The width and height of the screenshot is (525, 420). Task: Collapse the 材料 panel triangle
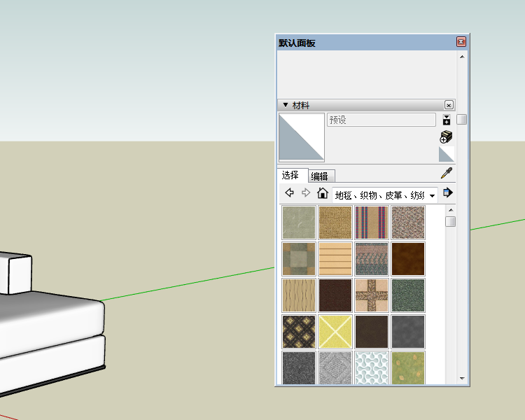[x=285, y=105]
